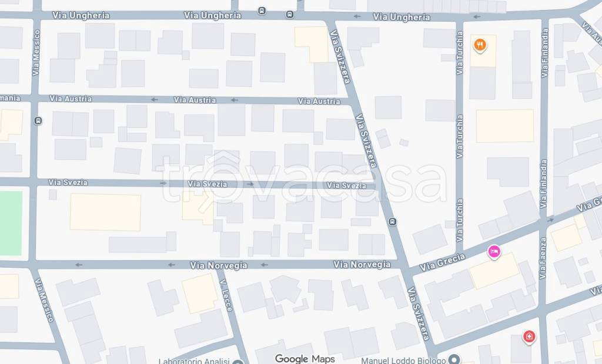Click the Via Faenza street label
602x364 pixels.
point(543,258)
